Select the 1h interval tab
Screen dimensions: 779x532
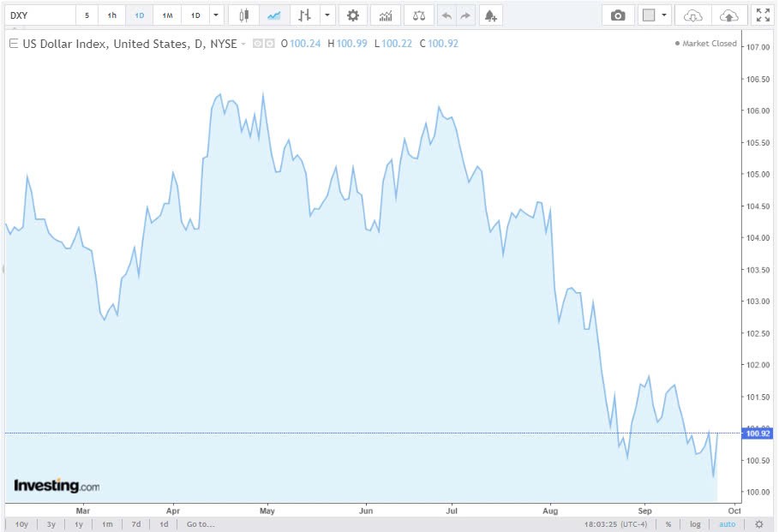(111, 15)
